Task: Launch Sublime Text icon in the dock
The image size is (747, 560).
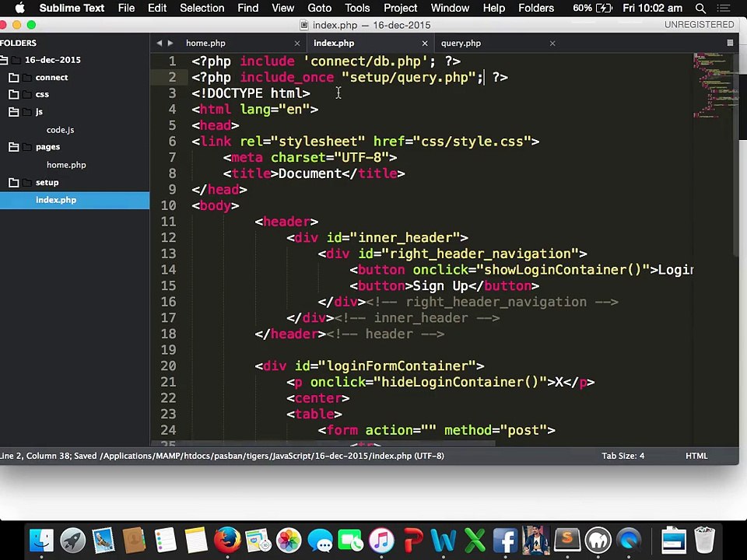Action: pos(567,540)
